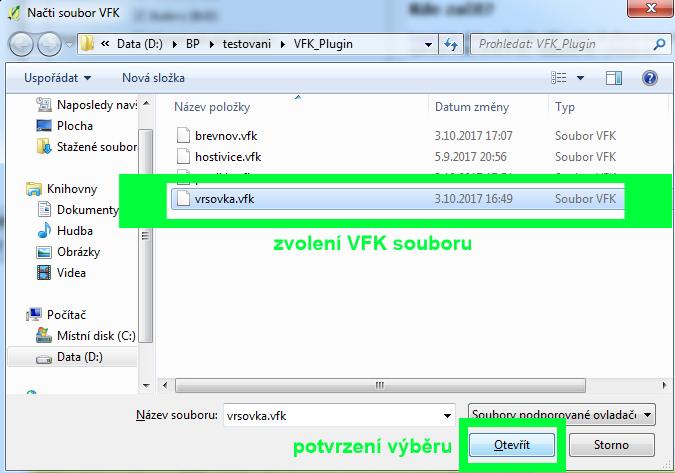Image resolution: width=675 pixels, height=473 pixels.
Task: Open the recent locations dropdown arrow
Action: point(69,44)
